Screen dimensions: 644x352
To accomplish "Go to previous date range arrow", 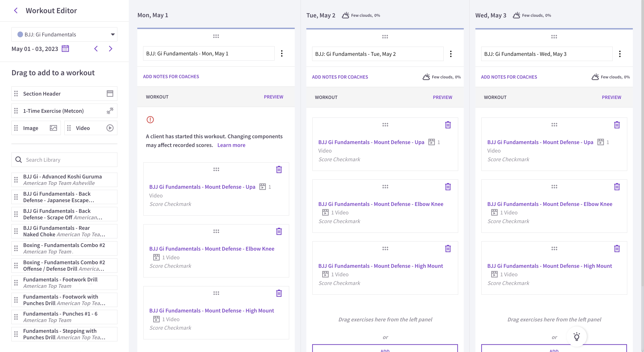I will pos(96,49).
